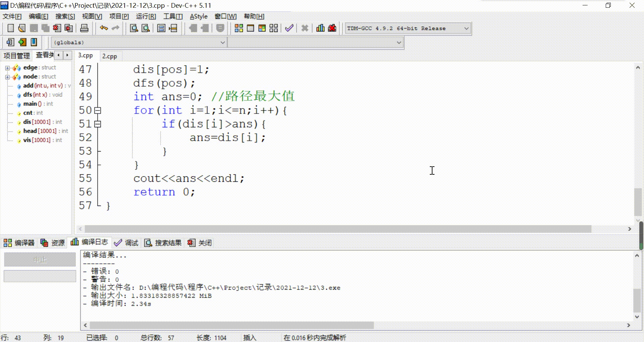
Task: Click the 中止 abort compilation button
Action: (x=40, y=260)
